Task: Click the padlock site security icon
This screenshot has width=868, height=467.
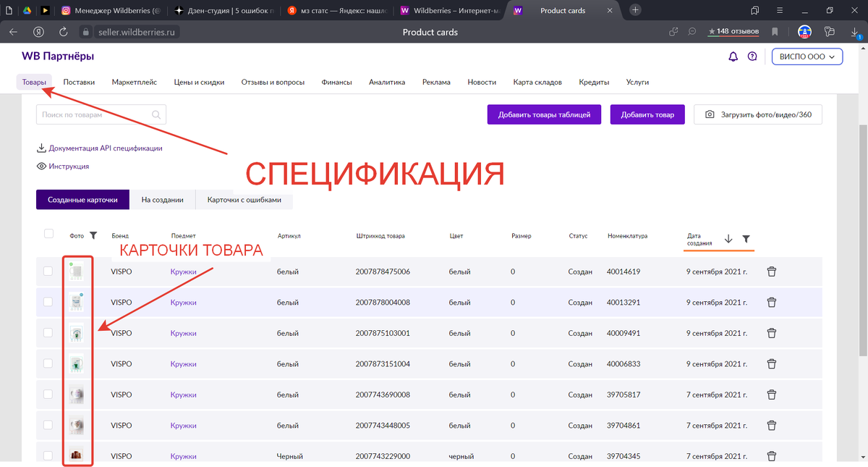Action: pos(85,32)
